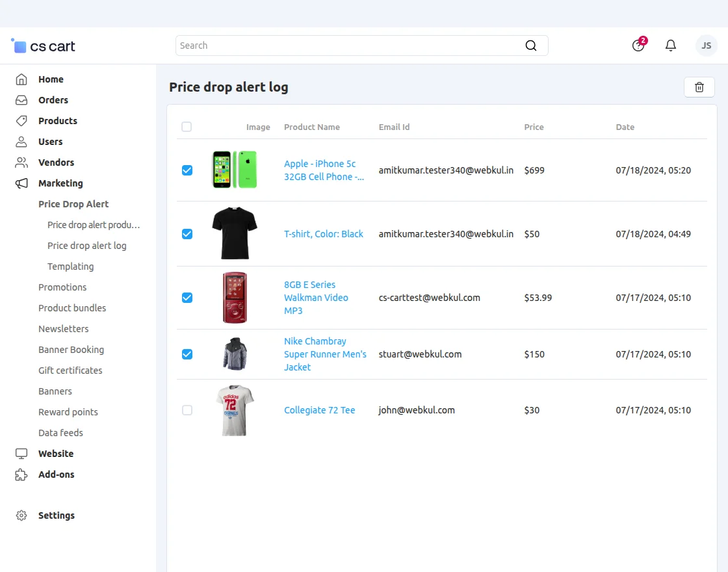The image size is (728, 572).
Task: Expand the Website sidebar section
Action: point(55,454)
